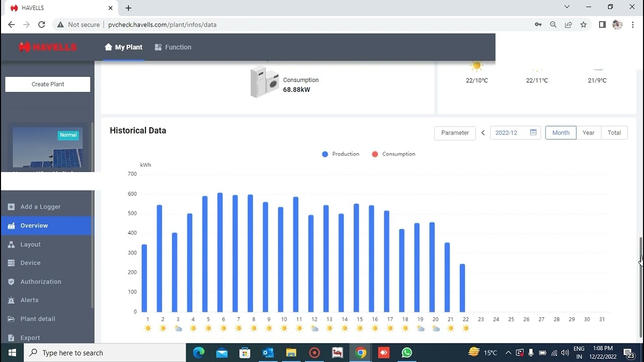Go to the previous month with the left chevron

tap(483, 133)
